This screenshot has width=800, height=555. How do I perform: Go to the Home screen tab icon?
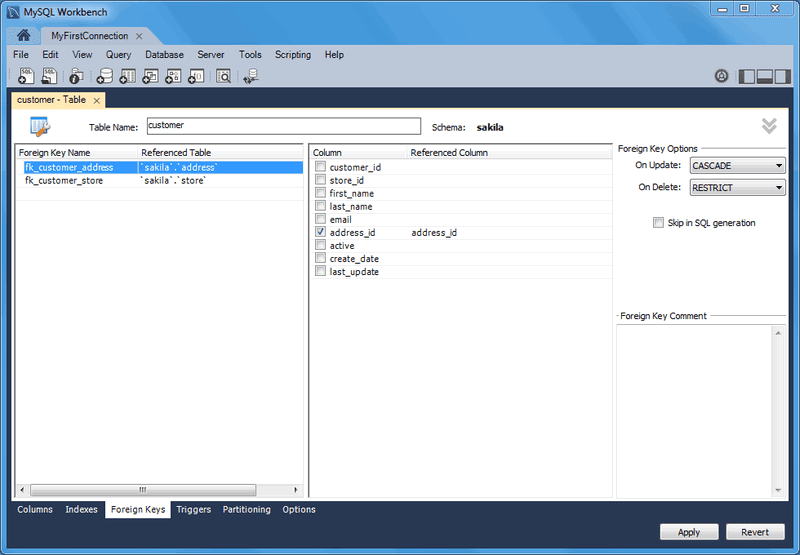pyautogui.click(x=23, y=36)
